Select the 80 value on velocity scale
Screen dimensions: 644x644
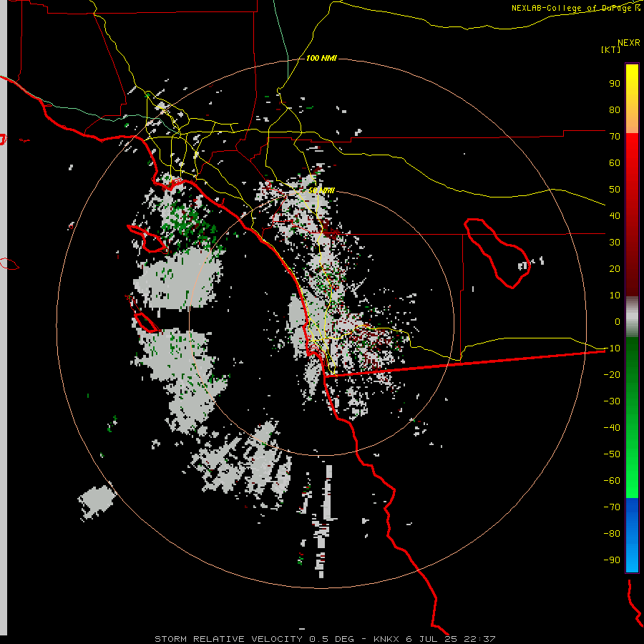coord(615,110)
